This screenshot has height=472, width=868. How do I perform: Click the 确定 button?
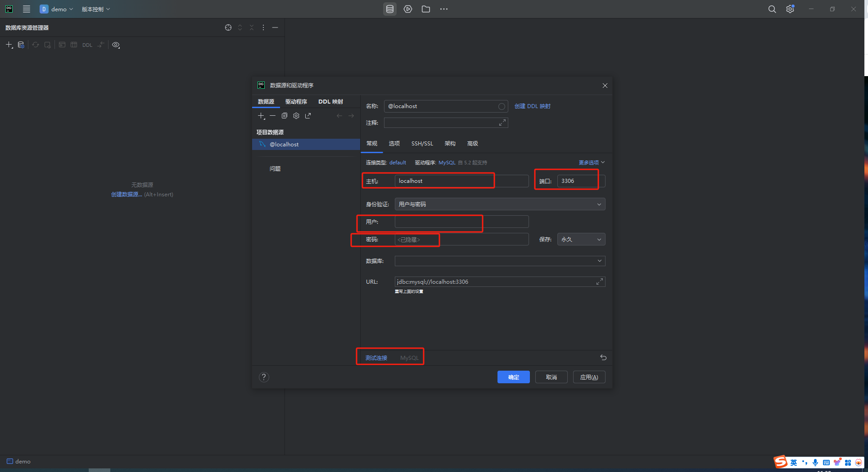514,377
